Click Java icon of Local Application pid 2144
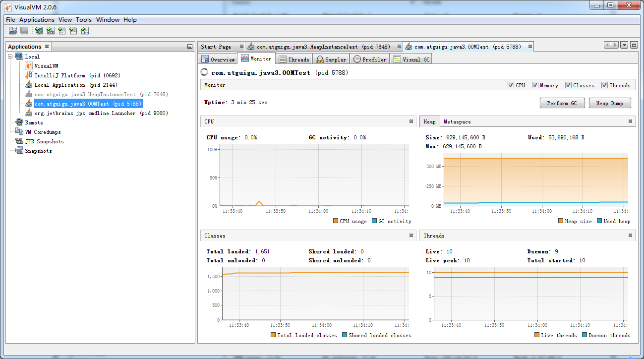The image size is (644, 359). (29, 85)
